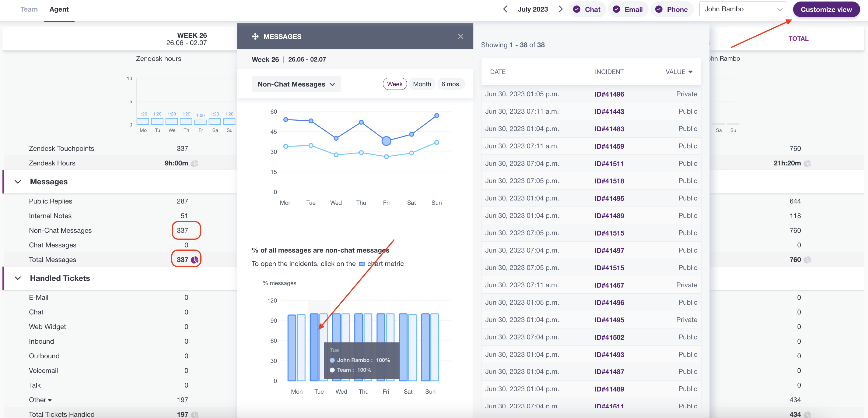
Task: Click Monday's dark blue bar in % messages chart
Action: [292, 348]
